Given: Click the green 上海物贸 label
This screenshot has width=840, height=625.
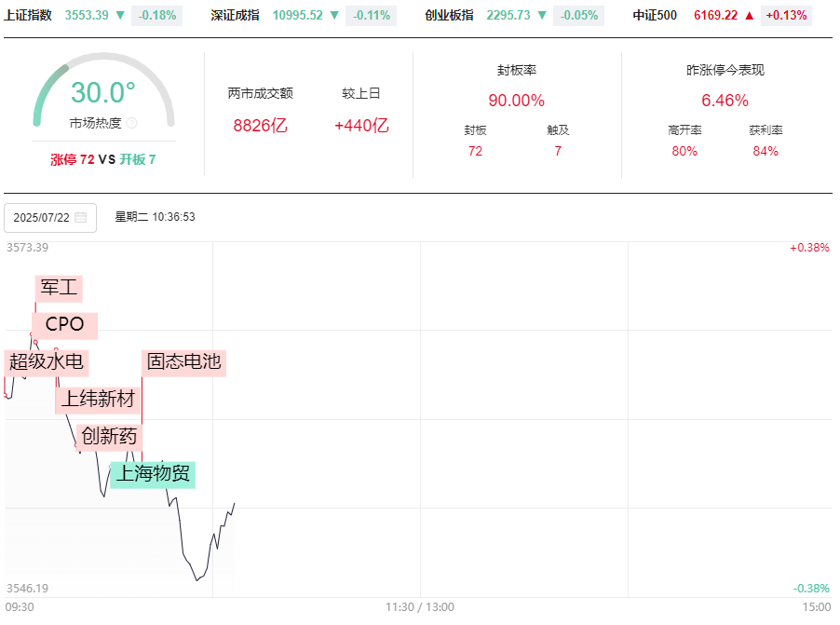Looking at the screenshot, I should tap(153, 473).
